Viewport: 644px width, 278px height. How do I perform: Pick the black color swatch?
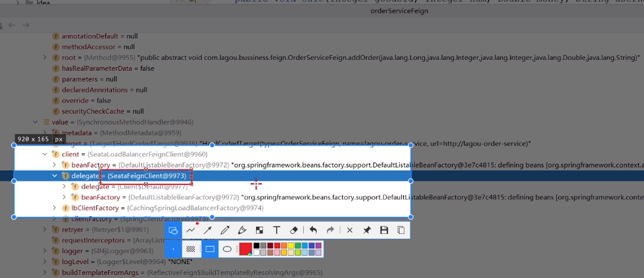pyautogui.click(x=257, y=245)
